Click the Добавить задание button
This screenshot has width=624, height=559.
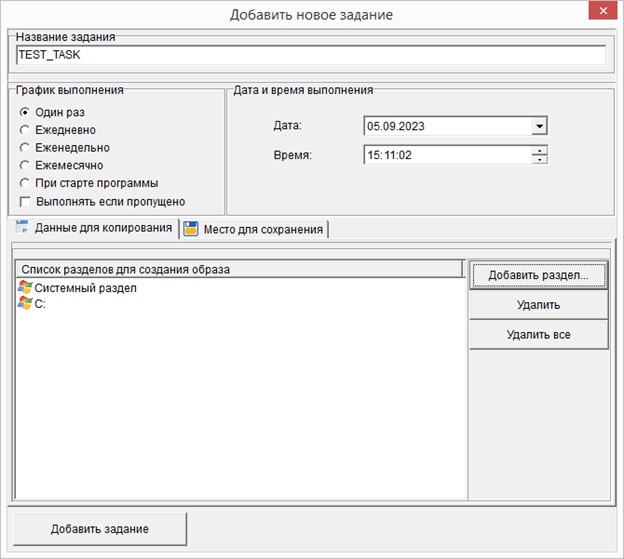coord(100,529)
